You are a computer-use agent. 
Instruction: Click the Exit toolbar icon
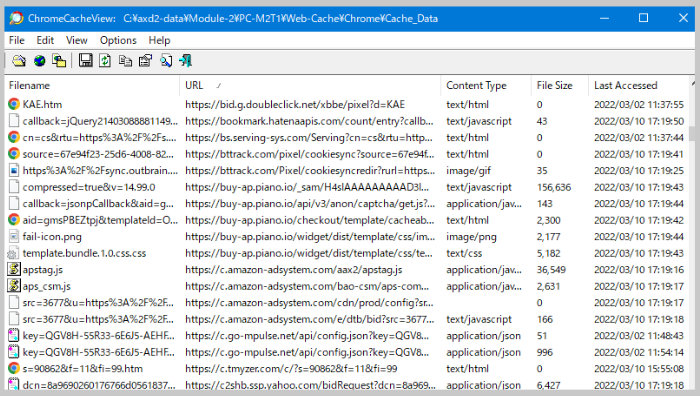(186, 61)
